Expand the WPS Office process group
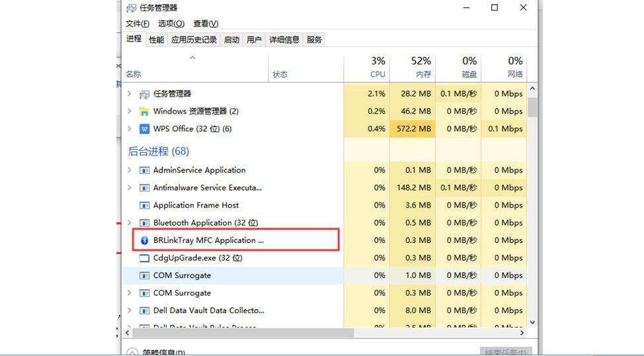Screen dimensions: 644x356 tap(130, 129)
